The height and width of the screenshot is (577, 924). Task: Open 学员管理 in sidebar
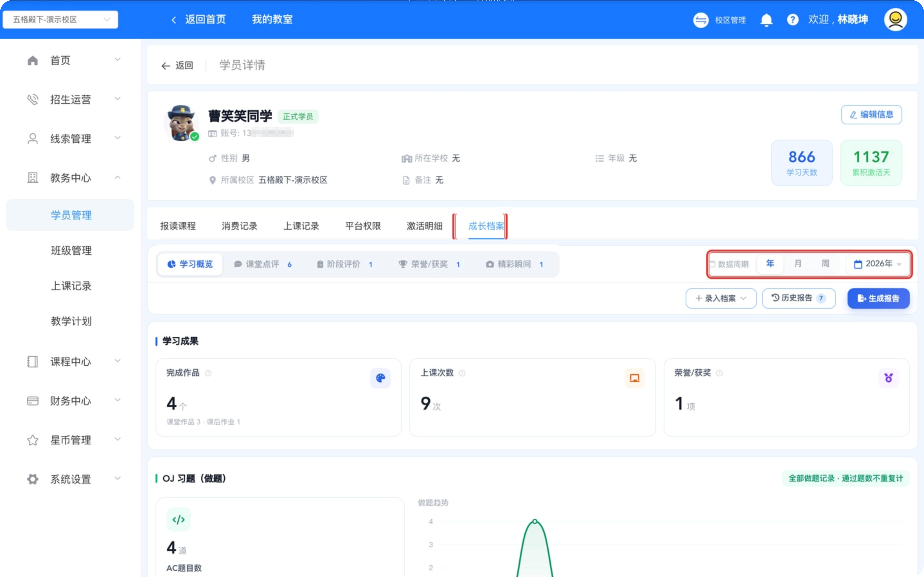coord(70,215)
